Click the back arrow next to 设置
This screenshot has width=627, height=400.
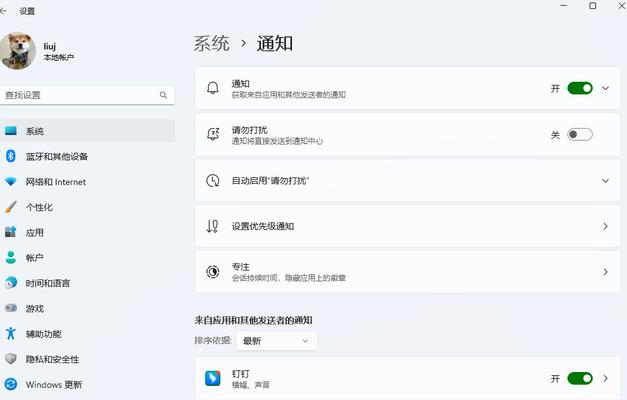(3, 11)
